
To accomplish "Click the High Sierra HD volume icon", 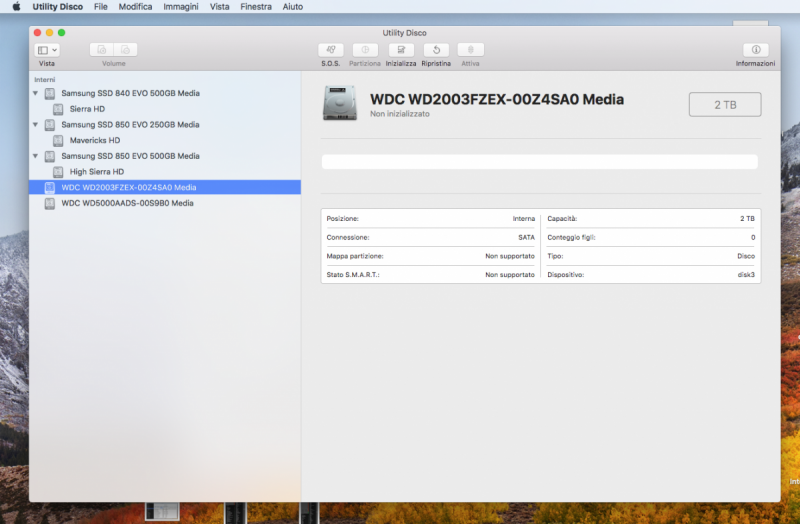I will click(58, 172).
